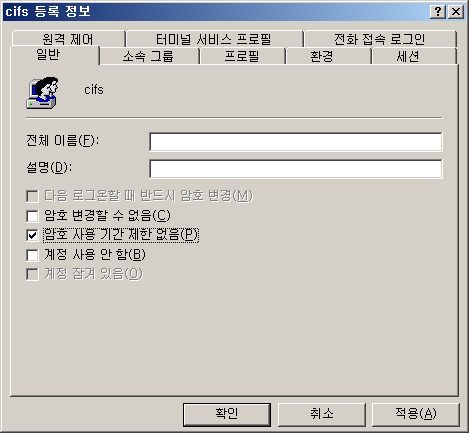The height and width of the screenshot is (433, 469).
Task: Switch to the 소속 그룹 tab
Action: (x=149, y=56)
